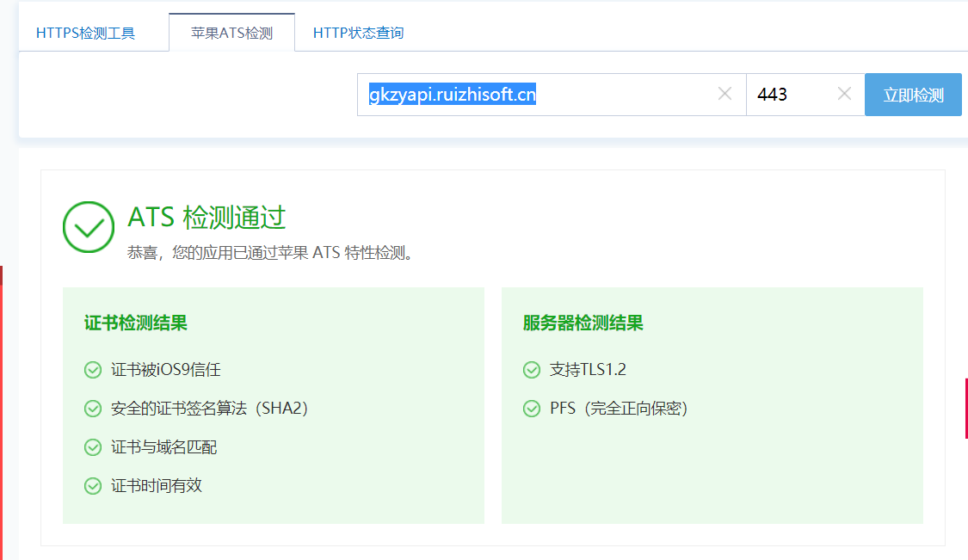Click the text PFS（完全正向保密）
The width and height of the screenshot is (968, 560).
pyautogui.click(x=620, y=408)
